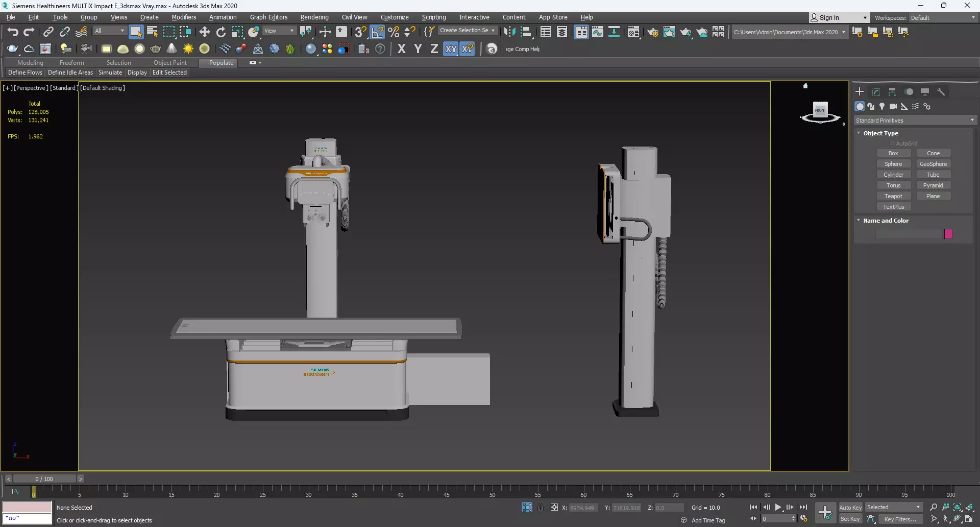The height and width of the screenshot is (527, 980).
Task: Toggle Auto Key animation mode
Action: point(850,507)
